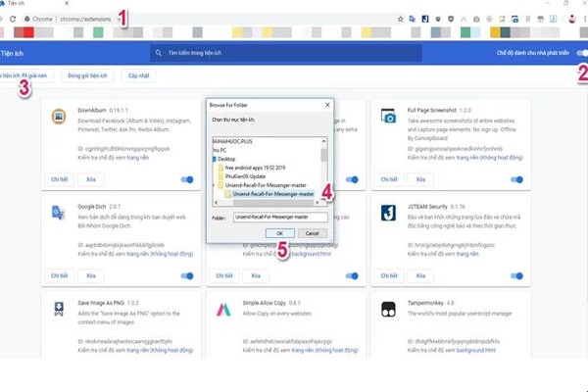Open the background.html link under Tampermonkey

tap(475, 351)
